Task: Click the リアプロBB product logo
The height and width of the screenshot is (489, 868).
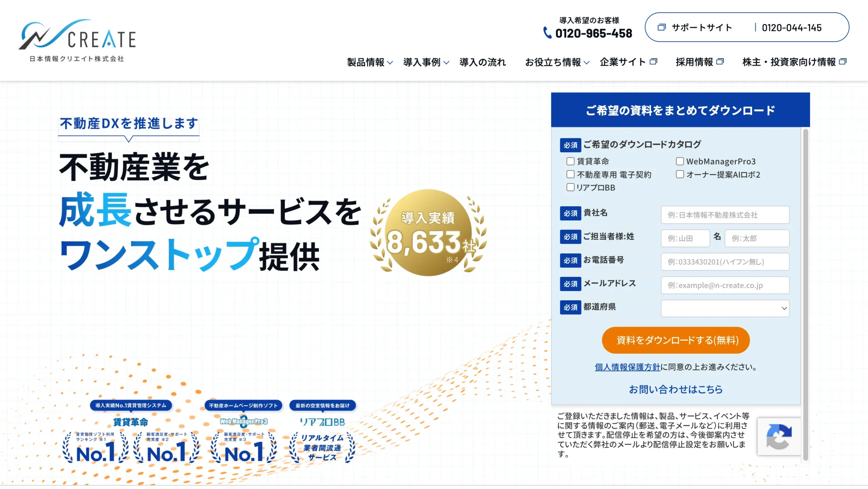Action: [x=322, y=422]
